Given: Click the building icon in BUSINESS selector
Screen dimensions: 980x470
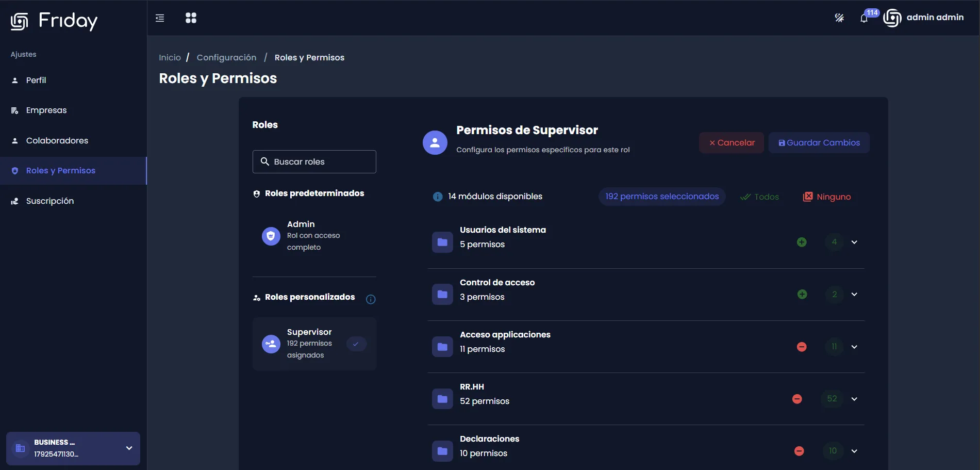Looking at the screenshot, I should (21, 448).
